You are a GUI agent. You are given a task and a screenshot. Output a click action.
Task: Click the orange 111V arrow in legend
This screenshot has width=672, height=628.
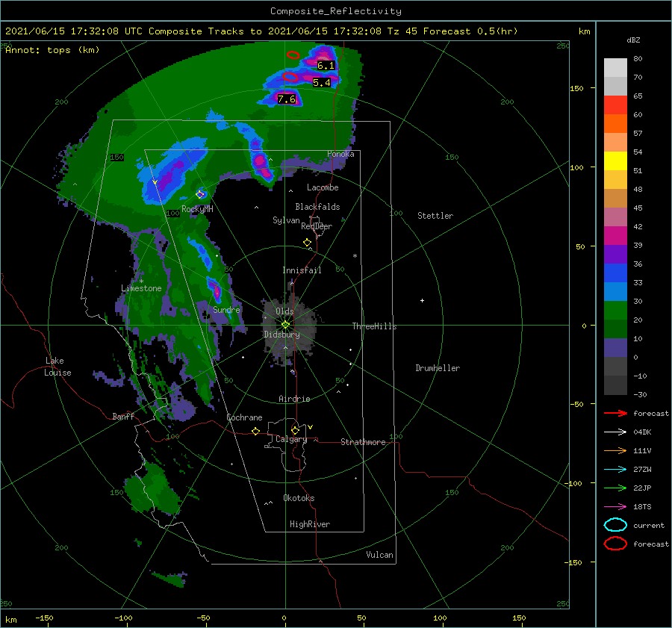(615, 450)
